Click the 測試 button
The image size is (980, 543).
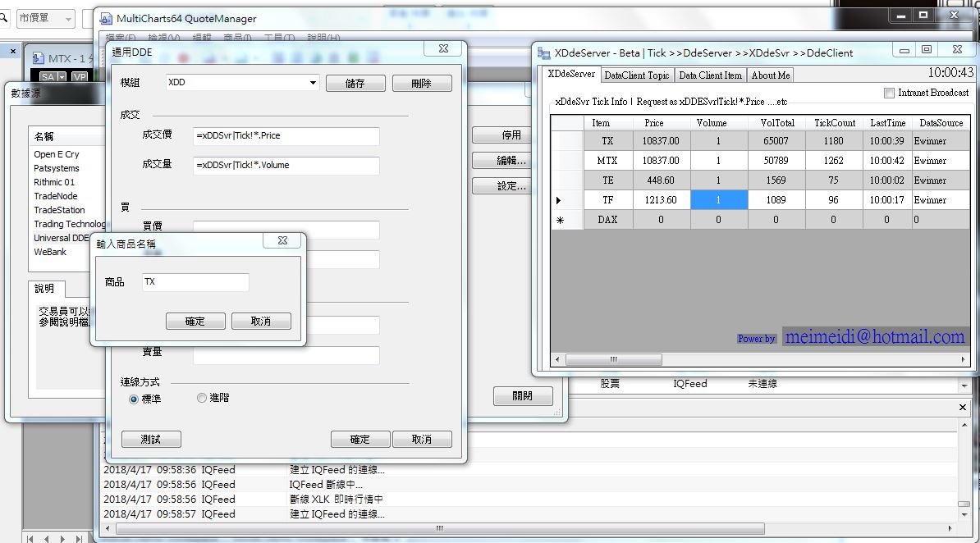(151, 440)
